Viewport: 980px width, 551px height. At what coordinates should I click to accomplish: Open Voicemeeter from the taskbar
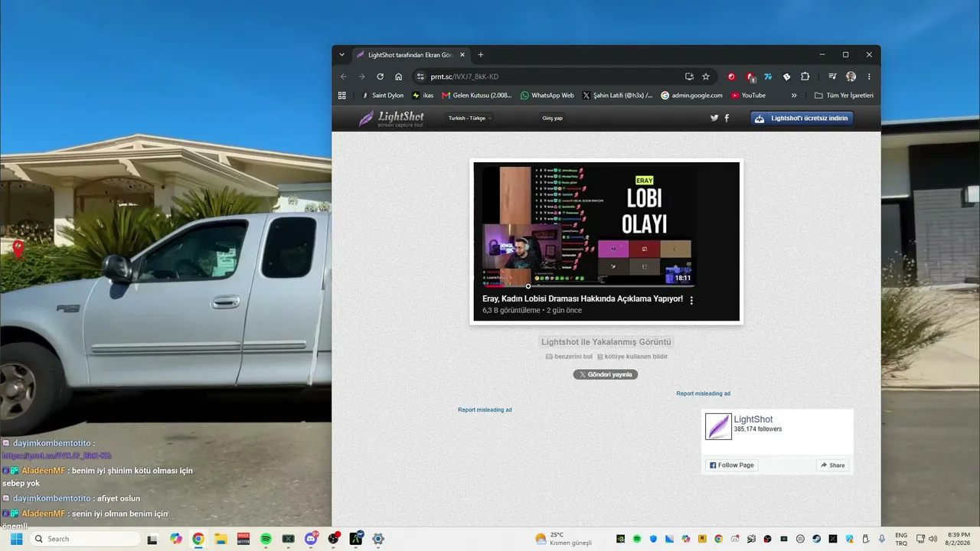tap(243, 539)
